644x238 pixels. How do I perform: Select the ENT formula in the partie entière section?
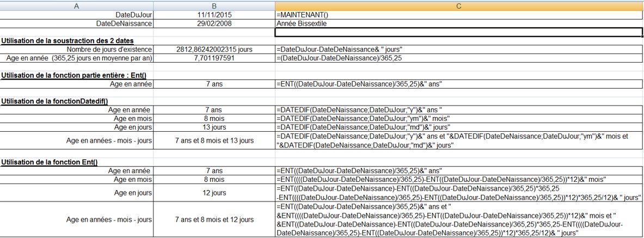459,84
